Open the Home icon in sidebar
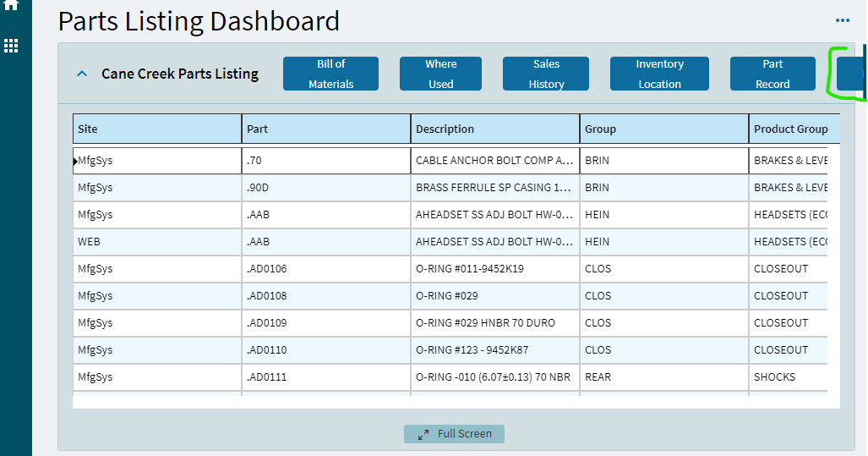The height and width of the screenshot is (456, 868). click(x=11, y=6)
